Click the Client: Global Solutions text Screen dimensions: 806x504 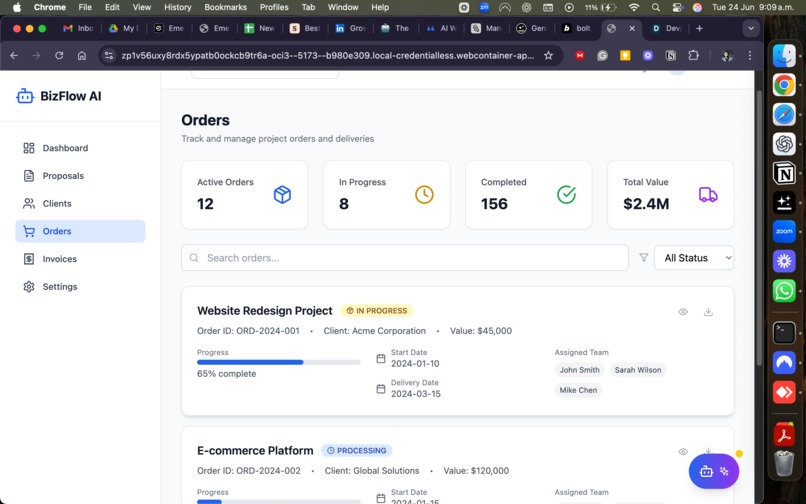click(x=372, y=471)
